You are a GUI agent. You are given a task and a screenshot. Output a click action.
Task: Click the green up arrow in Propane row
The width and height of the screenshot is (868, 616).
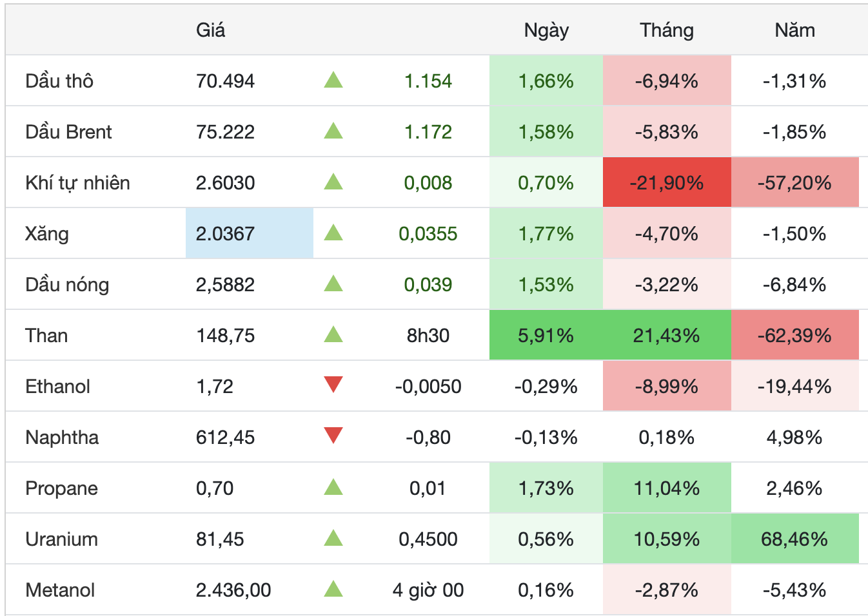[x=333, y=487]
